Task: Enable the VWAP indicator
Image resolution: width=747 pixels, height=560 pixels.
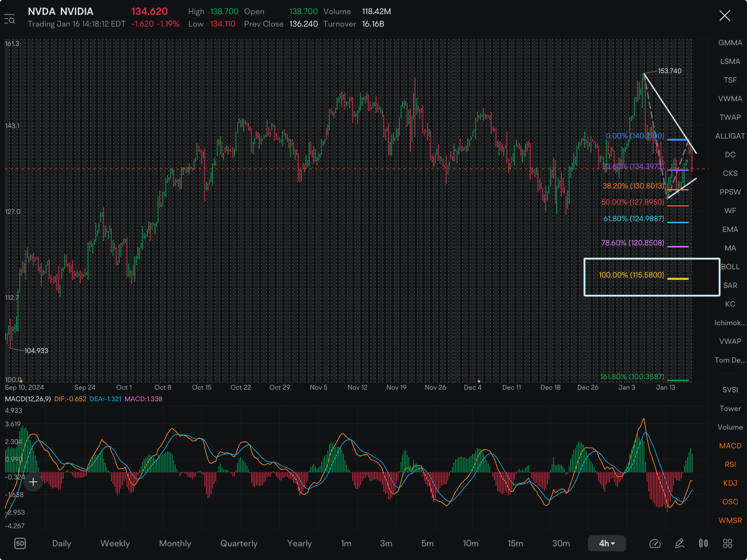Action: click(x=730, y=342)
